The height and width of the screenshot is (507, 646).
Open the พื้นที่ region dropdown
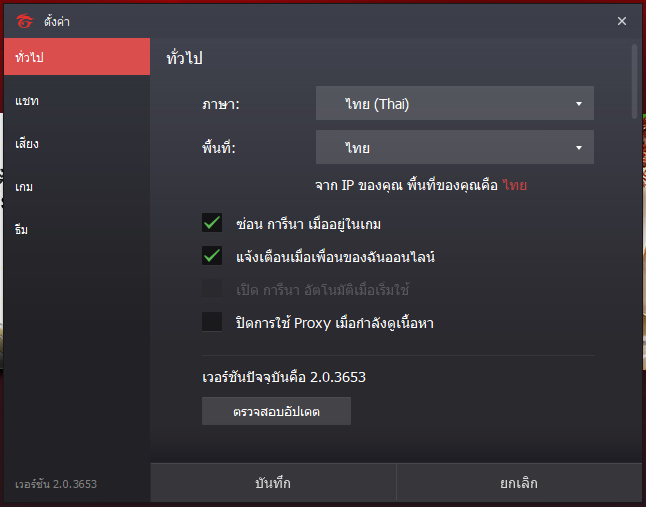point(455,147)
